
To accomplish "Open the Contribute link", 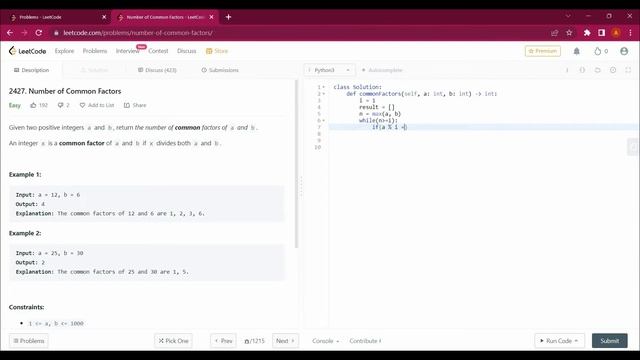I will tap(365, 341).
